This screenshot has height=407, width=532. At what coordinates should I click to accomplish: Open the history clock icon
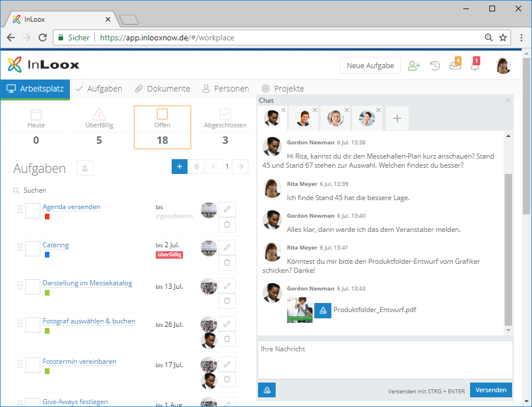point(435,65)
